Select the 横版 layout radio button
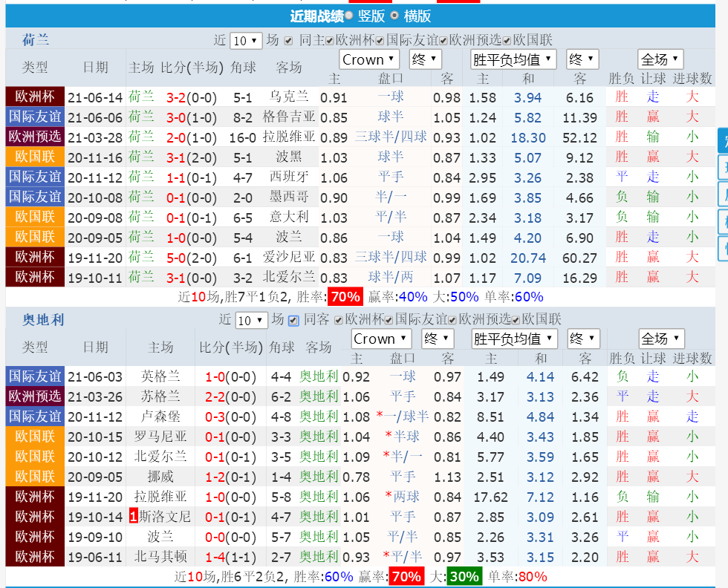This screenshot has height=588, width=728. (394, 16)
